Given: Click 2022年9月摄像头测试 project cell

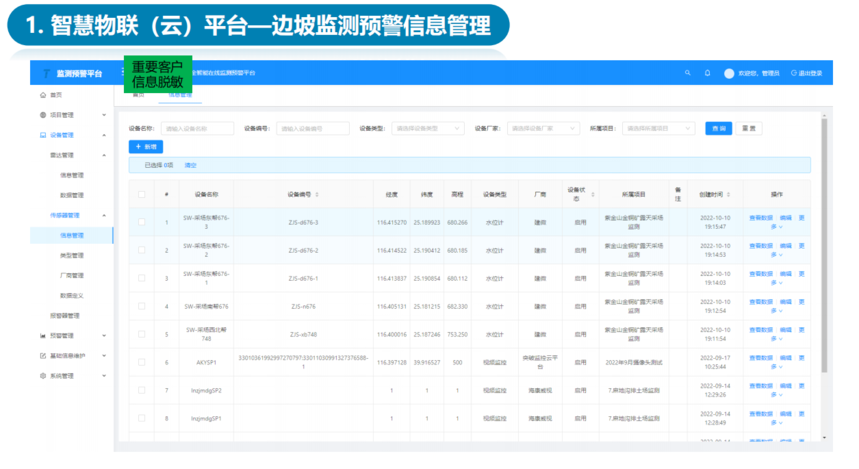Looking at the screenshot, I should [x=634, y=362].
